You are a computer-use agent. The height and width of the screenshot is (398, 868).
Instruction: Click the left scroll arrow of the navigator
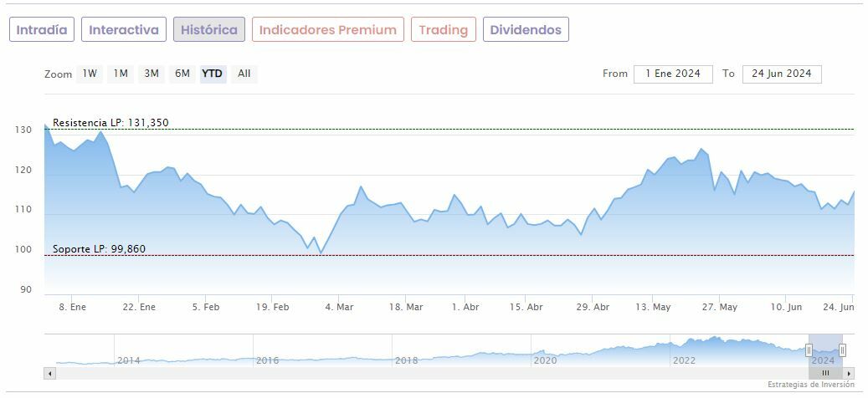pos(49,373)
